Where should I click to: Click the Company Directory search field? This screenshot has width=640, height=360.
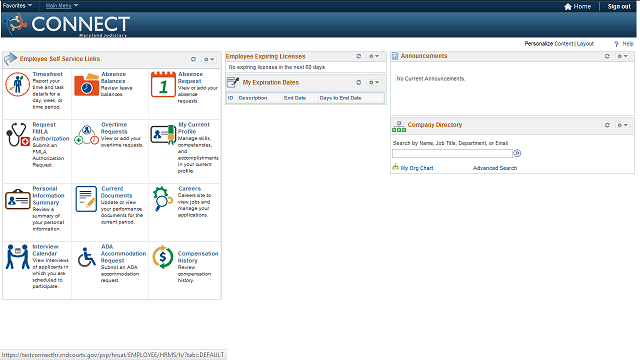452,153
